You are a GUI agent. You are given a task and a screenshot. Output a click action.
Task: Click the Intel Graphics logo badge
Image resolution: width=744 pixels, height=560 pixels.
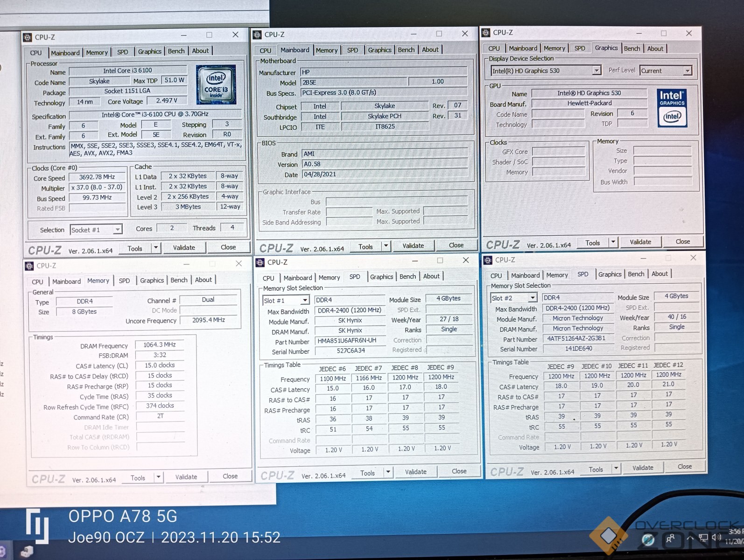(672, 108)
